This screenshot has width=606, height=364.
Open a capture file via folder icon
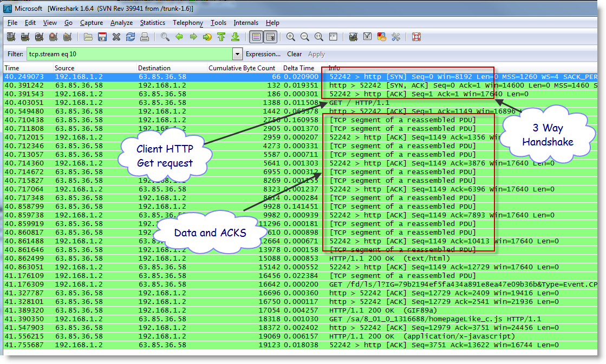tap(88, 37)
